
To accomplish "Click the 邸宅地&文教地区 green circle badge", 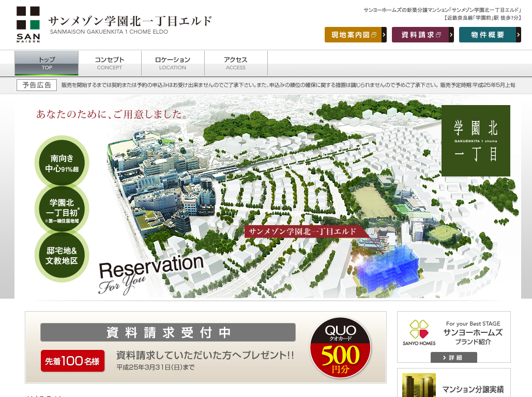I will coord(62,256).
